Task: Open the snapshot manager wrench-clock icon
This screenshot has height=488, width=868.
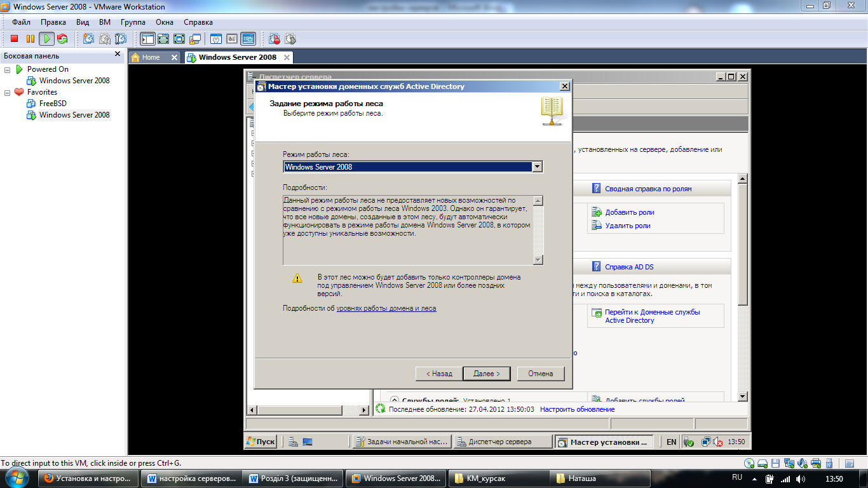Action: (120, 39)
